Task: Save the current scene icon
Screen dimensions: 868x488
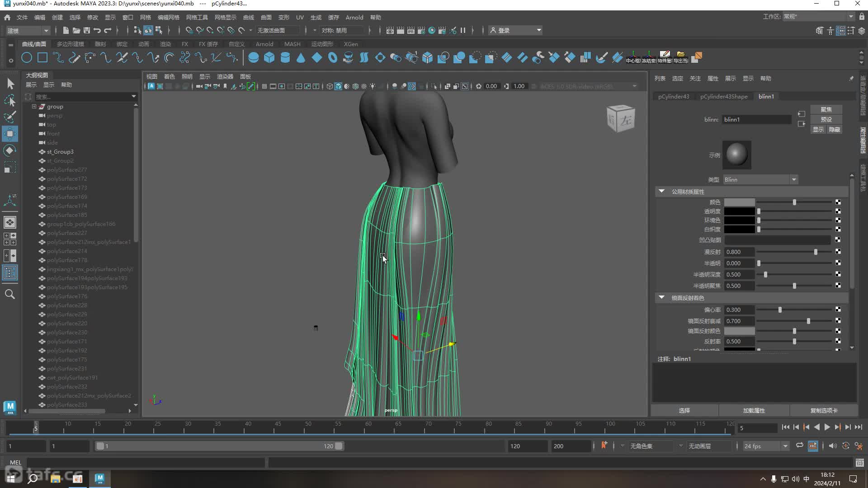Action: click(x=87, y=30)
